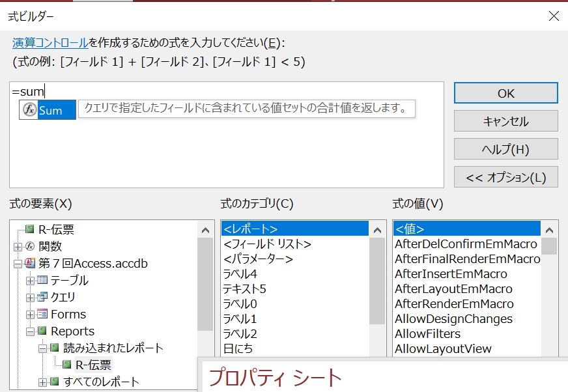Select 関数 tree item label
This screenshot has height=392, width=568.
coord(50,246)
